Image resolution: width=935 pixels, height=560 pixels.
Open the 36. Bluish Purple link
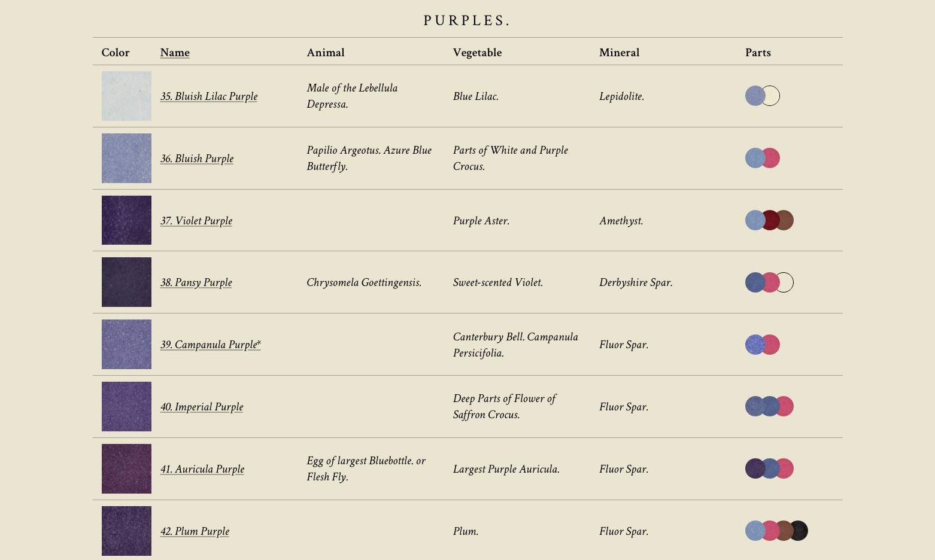[x=197, y=159]
